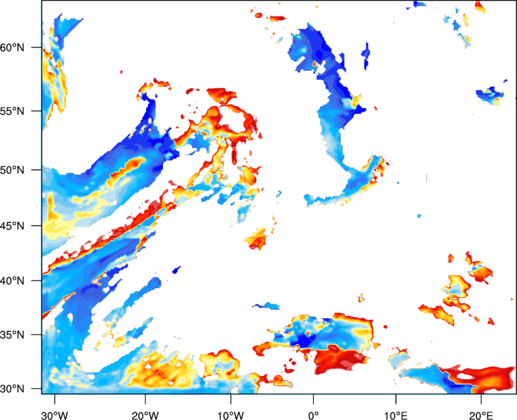The width and height of the screenshot is (517, 420).
Task: Click the 50°N latitude label
Action: [12, 170]
